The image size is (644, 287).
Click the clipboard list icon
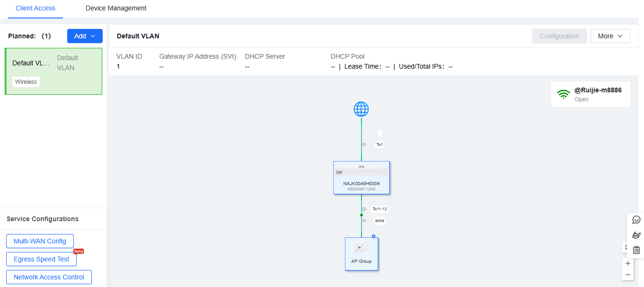click(636, 250)
